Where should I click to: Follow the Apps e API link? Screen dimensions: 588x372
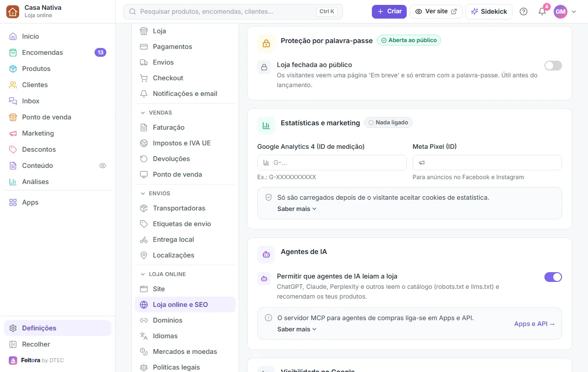pyautogui.click(x=535, y=324)
